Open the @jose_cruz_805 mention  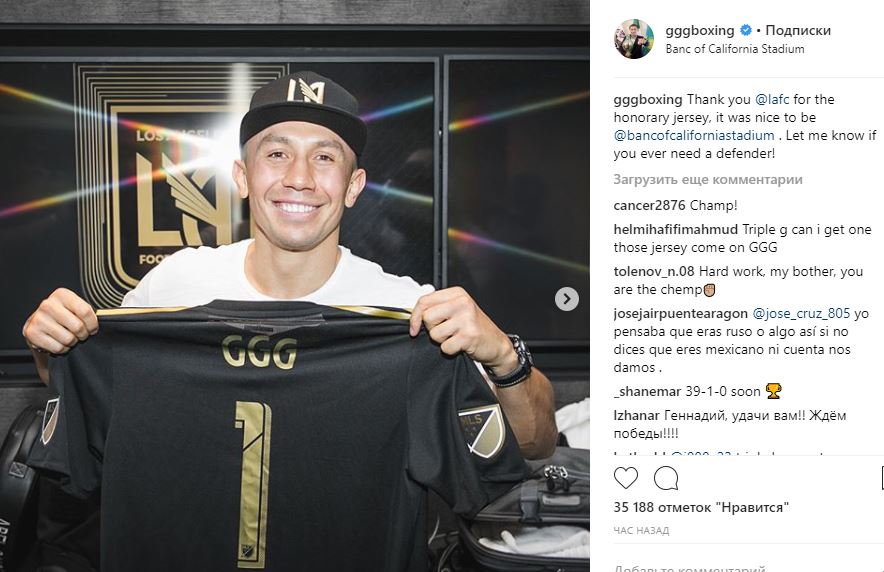801,314
